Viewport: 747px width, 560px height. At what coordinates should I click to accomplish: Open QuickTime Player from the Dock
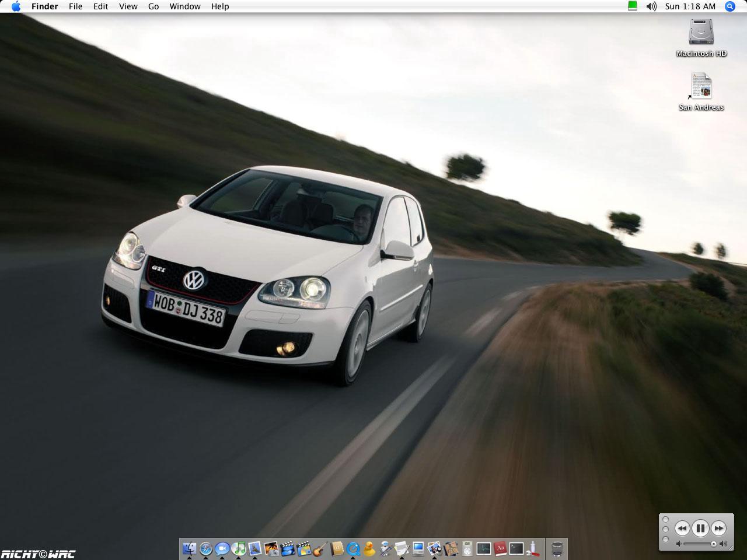point(354,548)
